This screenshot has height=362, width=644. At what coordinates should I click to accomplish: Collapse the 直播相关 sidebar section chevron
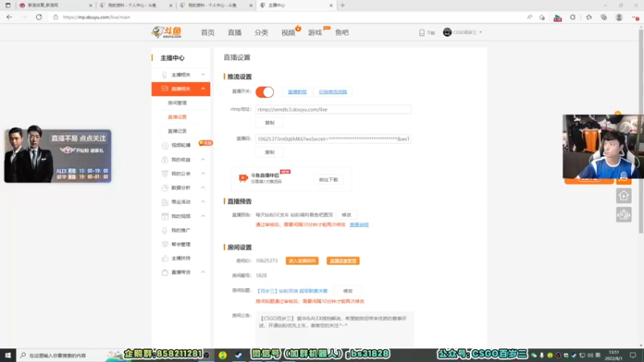click(x=203, y=88)
